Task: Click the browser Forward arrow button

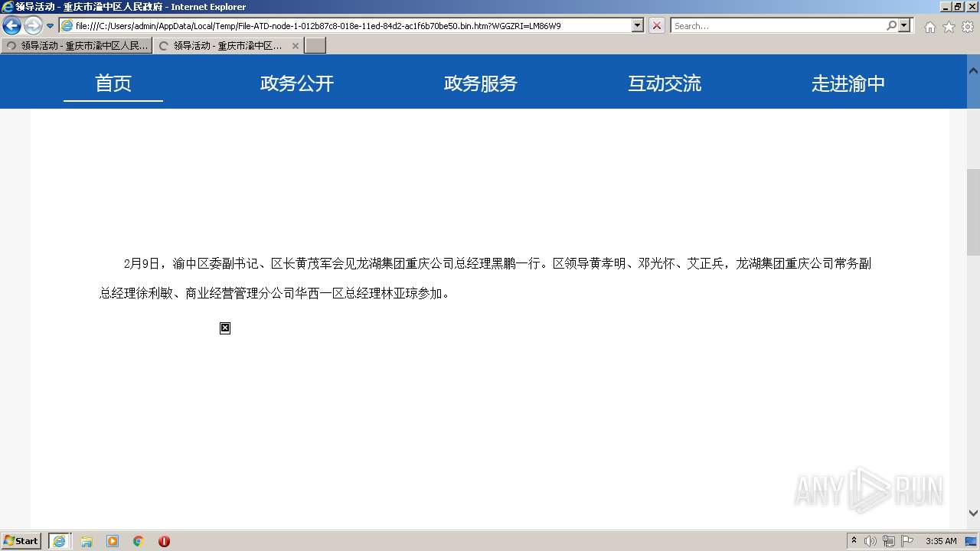Action: [33, 26]
